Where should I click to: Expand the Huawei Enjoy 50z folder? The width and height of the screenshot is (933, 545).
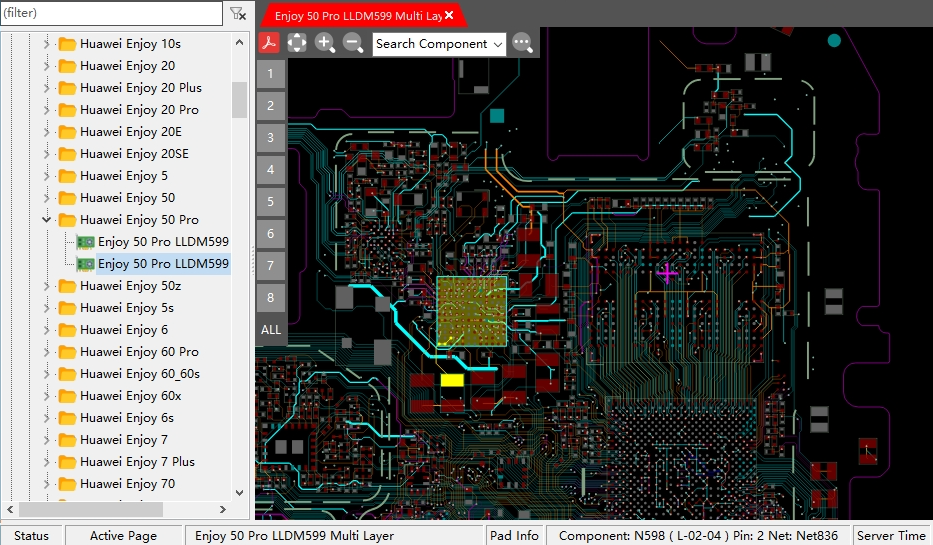click(46, 286)
